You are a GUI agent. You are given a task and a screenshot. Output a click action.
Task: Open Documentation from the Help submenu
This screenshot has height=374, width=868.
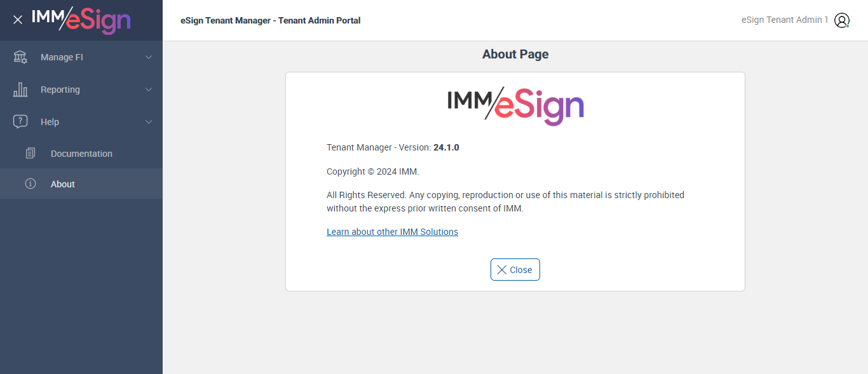(x=81, y=154)
